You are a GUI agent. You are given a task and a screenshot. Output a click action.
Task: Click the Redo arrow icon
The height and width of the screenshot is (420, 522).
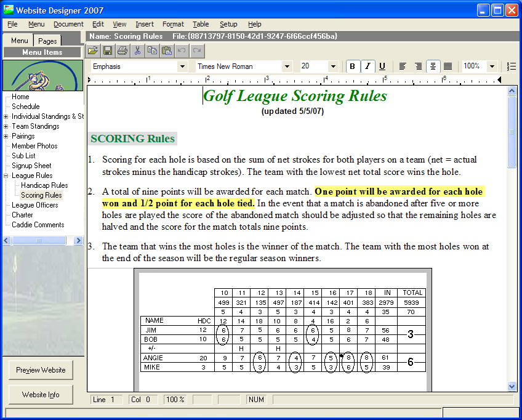[x=197, y=50]
